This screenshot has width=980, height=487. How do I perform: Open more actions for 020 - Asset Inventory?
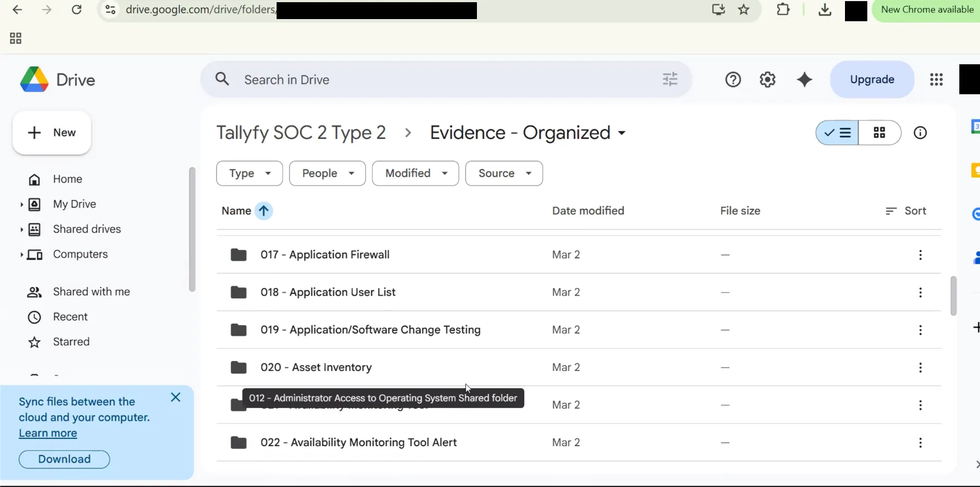coord(921,368)
